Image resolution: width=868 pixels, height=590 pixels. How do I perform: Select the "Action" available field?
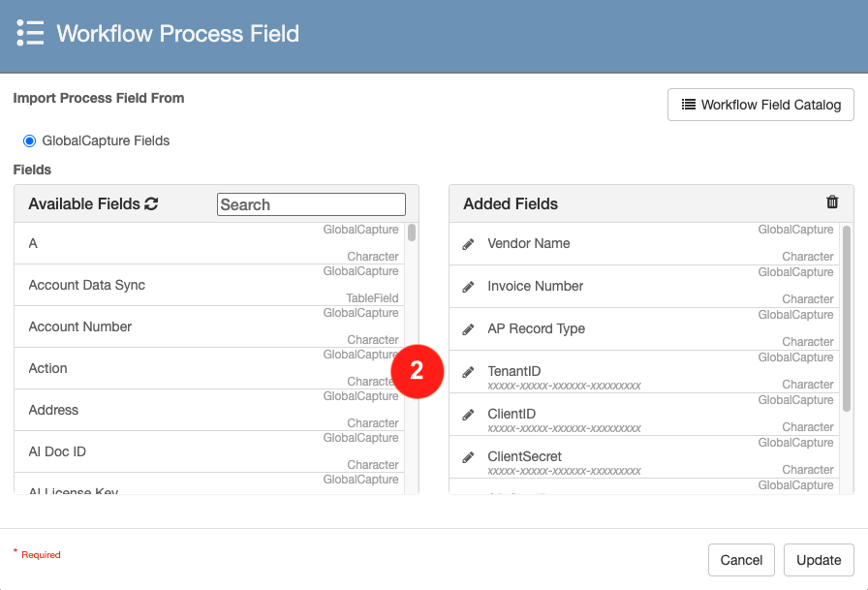(x=209, y=368)
